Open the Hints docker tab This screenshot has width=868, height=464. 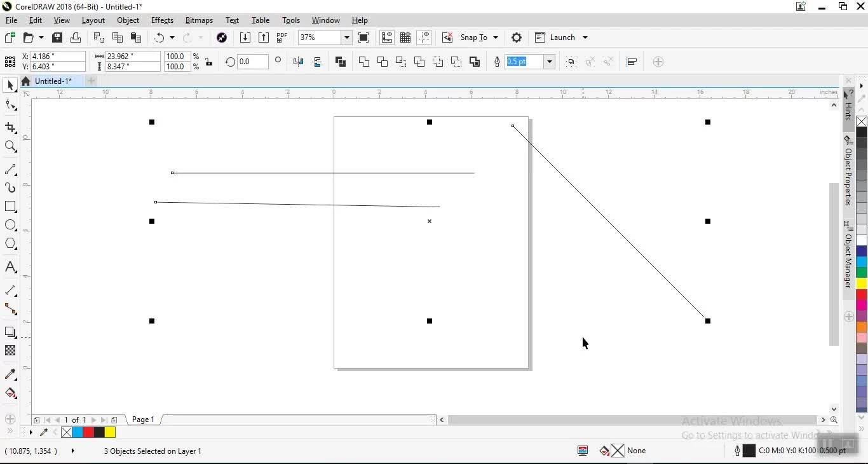(848, 105)
